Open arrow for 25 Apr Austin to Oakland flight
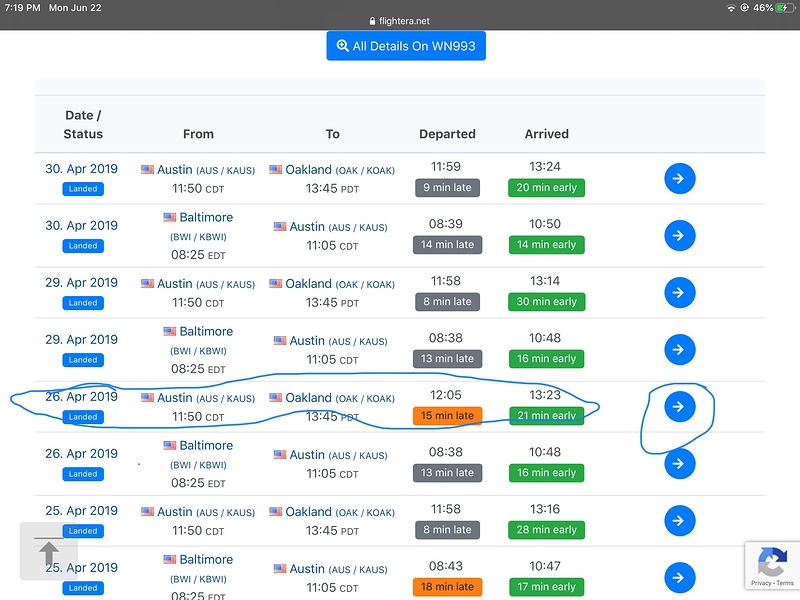800x600 pixels. (680, 521)
